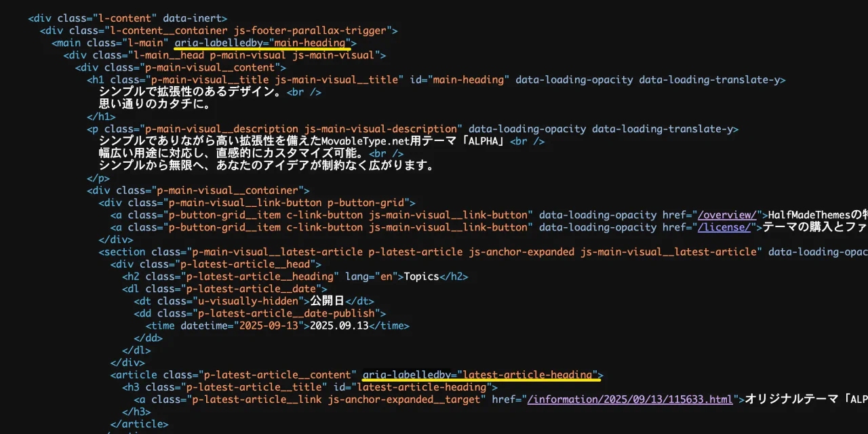Click the u-visually-hidden class value
The width and height of the screenshot is (868, 434).
click(248, 301)
